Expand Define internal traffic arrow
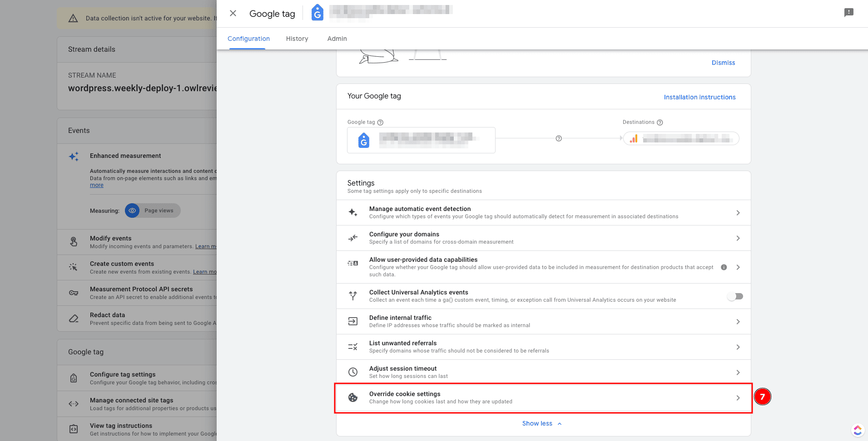This screenshot has width=868, height=441. click(x=738, y=322)
